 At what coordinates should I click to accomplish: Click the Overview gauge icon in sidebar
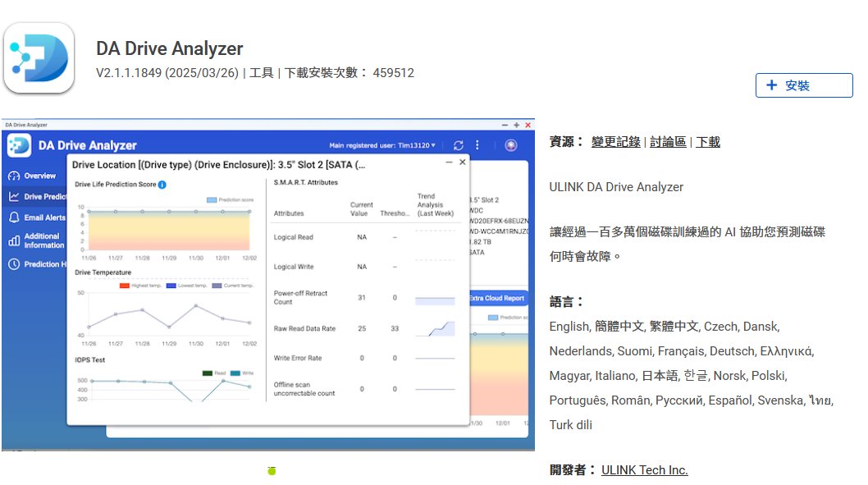13,176
